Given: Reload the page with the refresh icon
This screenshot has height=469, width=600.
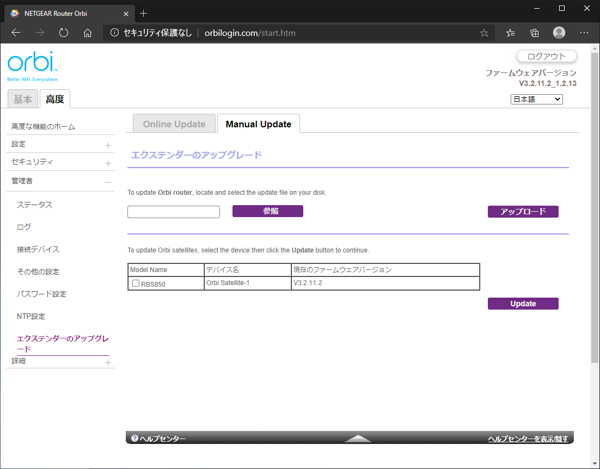Looking at the screenshot, I should [64, 33].
